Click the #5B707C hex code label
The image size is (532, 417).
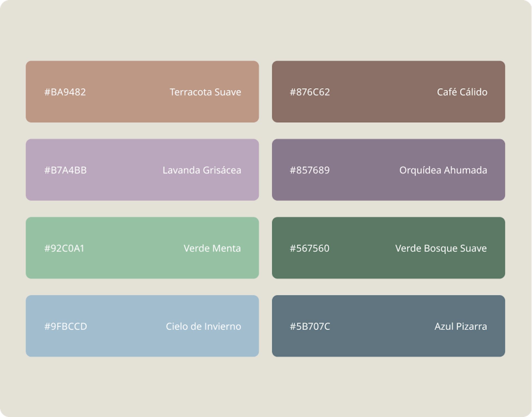(310, 326)
